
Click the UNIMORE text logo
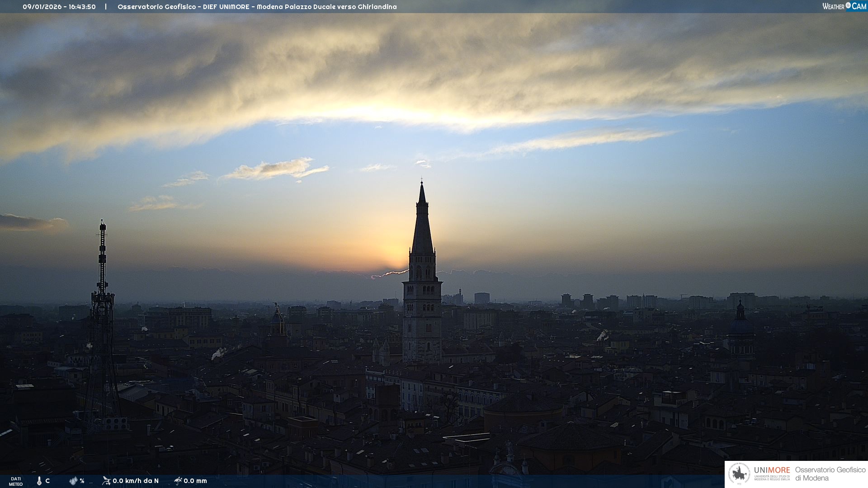772,470
